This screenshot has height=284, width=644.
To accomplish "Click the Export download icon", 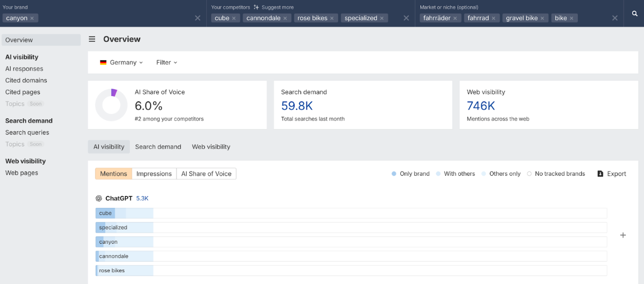I will click(600, 174).
